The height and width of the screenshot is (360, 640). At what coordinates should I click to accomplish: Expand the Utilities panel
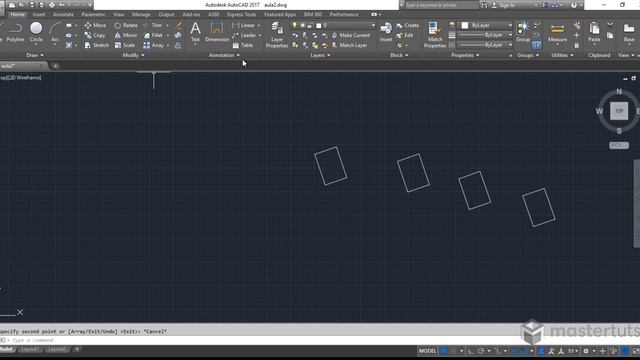point(562,55)
